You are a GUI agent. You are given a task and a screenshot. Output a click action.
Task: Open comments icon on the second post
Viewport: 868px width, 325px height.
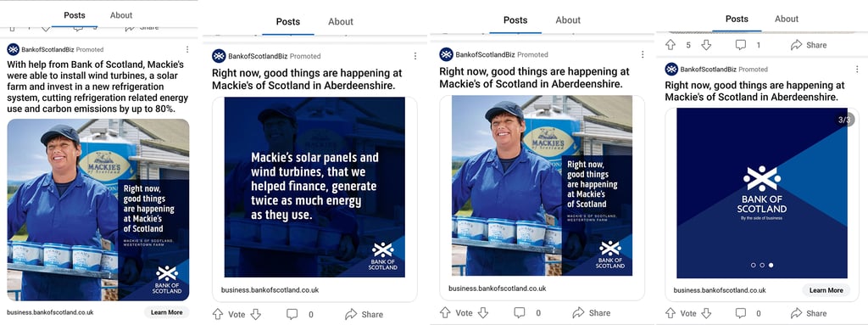(292, 315)
